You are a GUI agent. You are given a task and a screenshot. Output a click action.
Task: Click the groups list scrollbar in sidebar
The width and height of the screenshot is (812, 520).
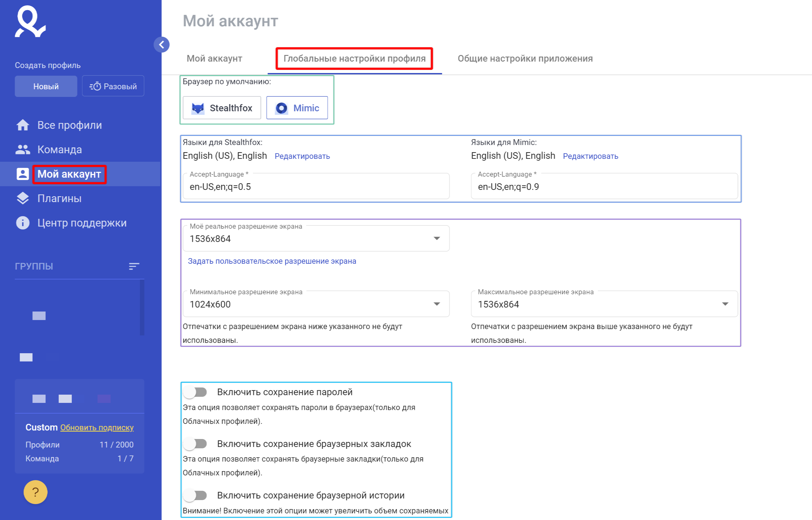point(142,308)
